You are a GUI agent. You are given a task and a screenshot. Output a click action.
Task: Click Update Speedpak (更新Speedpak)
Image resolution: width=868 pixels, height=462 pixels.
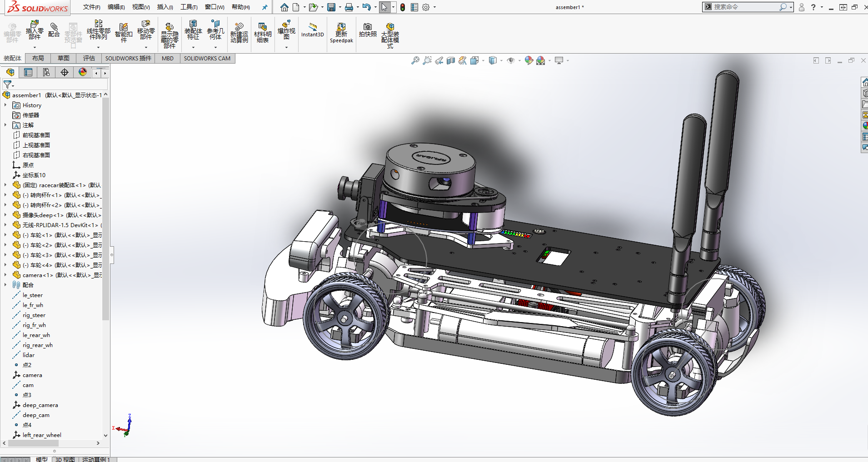[341, 33]
